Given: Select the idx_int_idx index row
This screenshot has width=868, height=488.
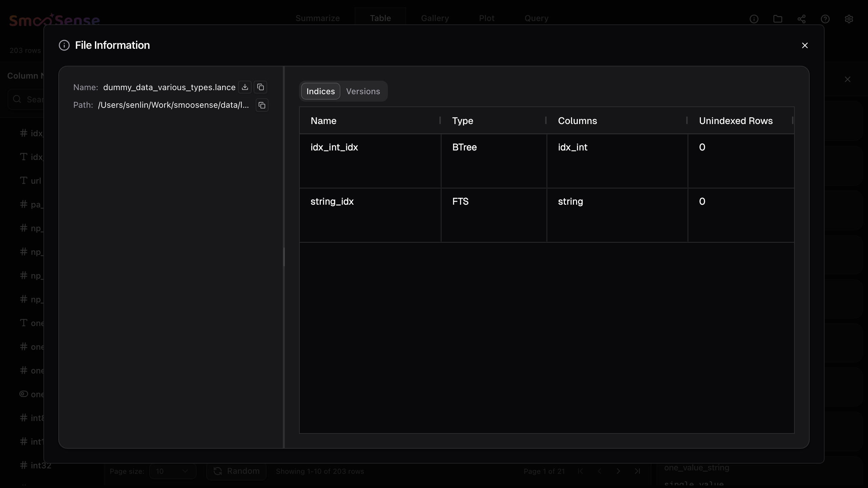Looking at the screenshot, I should [x=334, y=147].
